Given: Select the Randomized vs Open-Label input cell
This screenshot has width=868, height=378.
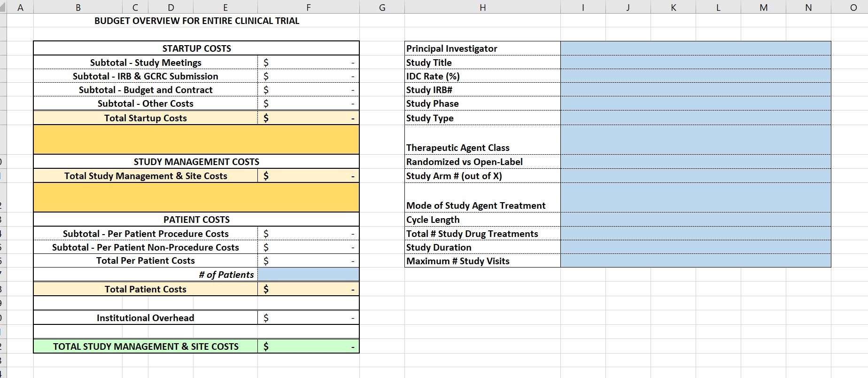Looking at the screenshot, I should click(x=695, y=162).
